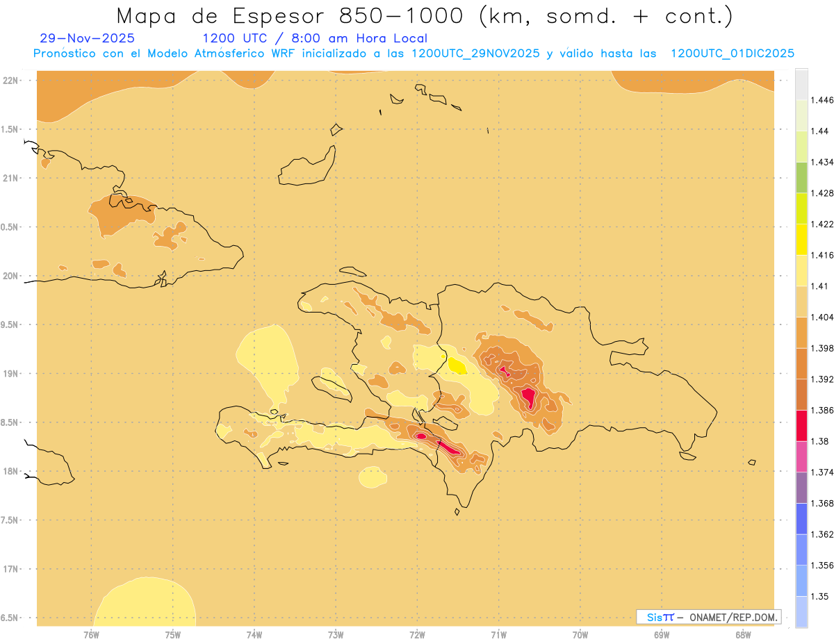Click the colorbar value 1.404
The width and height of the screenshot is (834, 644).
click(x=824, y=317)
